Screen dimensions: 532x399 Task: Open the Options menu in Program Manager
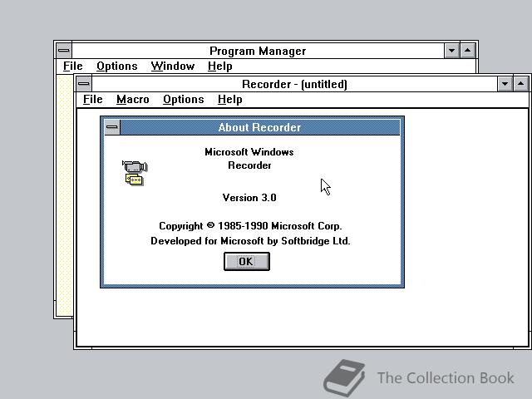click(116, 66)
